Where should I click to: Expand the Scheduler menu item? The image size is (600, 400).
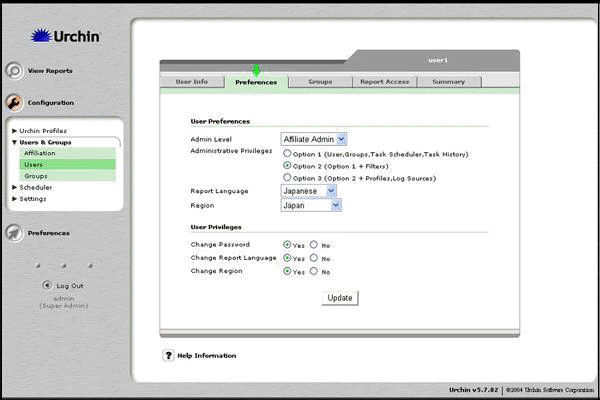(35, 187)
